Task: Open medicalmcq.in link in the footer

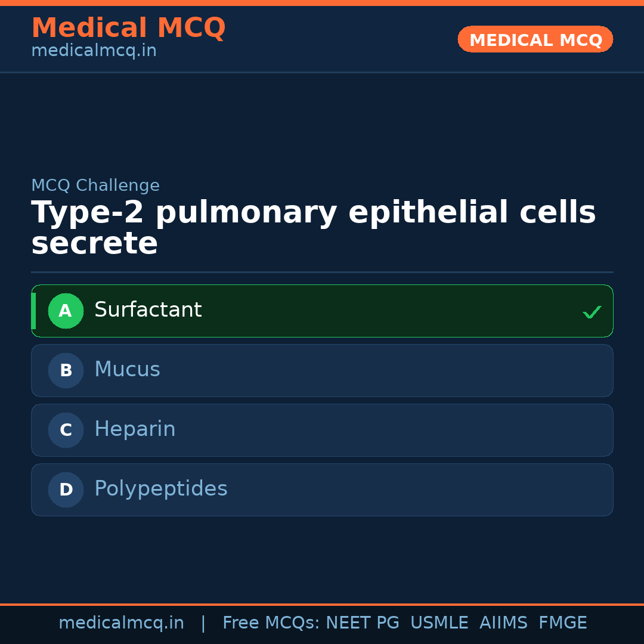Action: tap(121, 623)
